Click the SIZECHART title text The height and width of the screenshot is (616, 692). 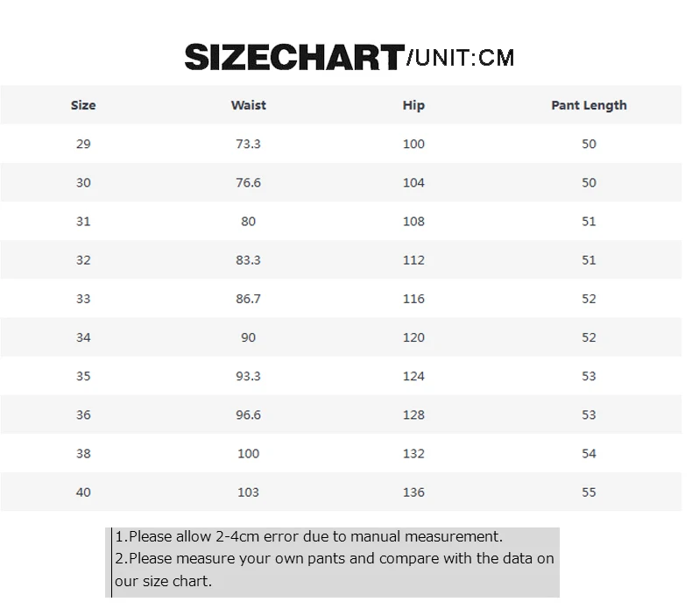(x=294, y=58)
